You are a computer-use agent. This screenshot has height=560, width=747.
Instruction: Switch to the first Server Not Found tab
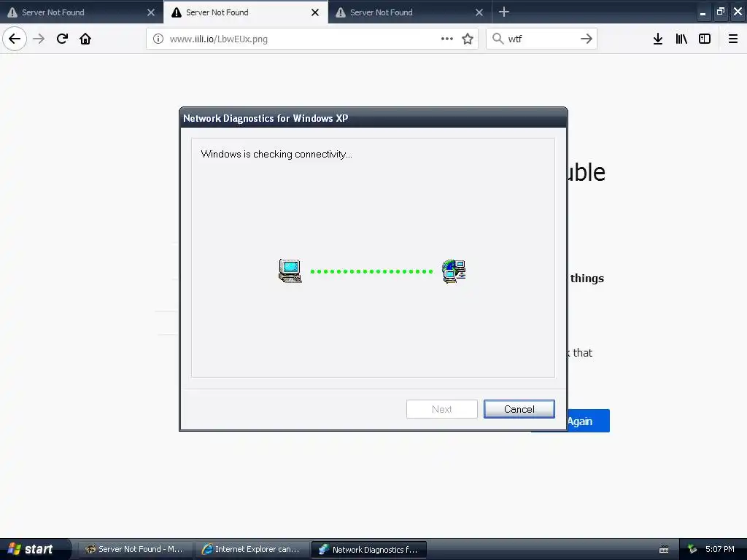[82, 12]
